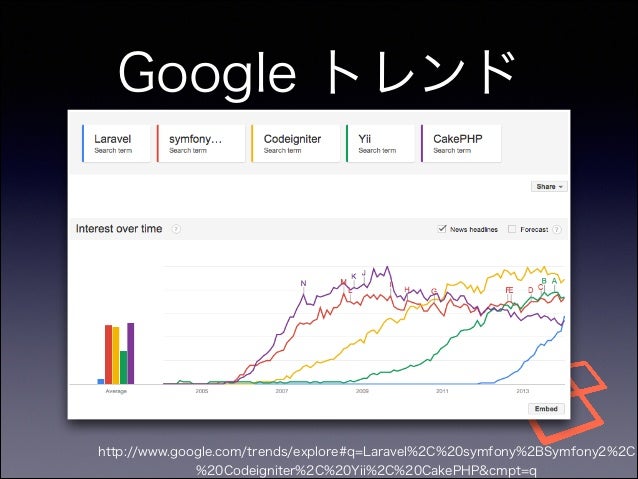
Task: Select the Codeigniter search term card
Action: [295, 144]
